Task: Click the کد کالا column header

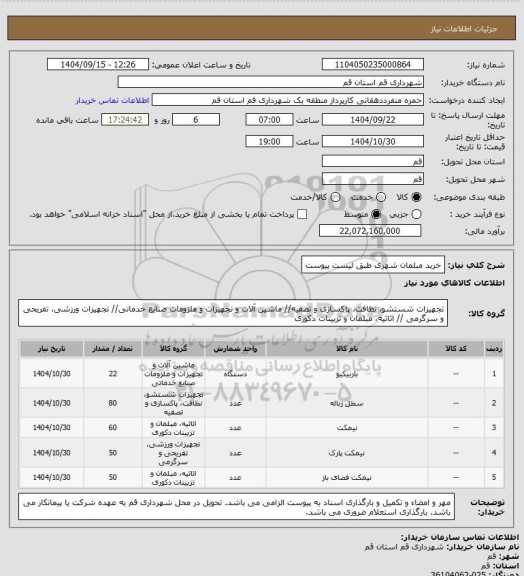Action: coord(456,349)
